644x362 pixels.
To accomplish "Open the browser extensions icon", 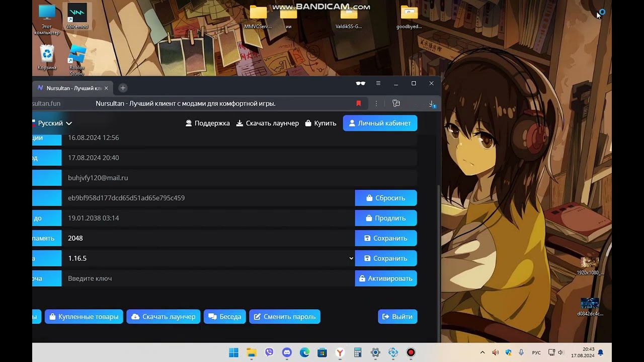I will tap(396, 104).
